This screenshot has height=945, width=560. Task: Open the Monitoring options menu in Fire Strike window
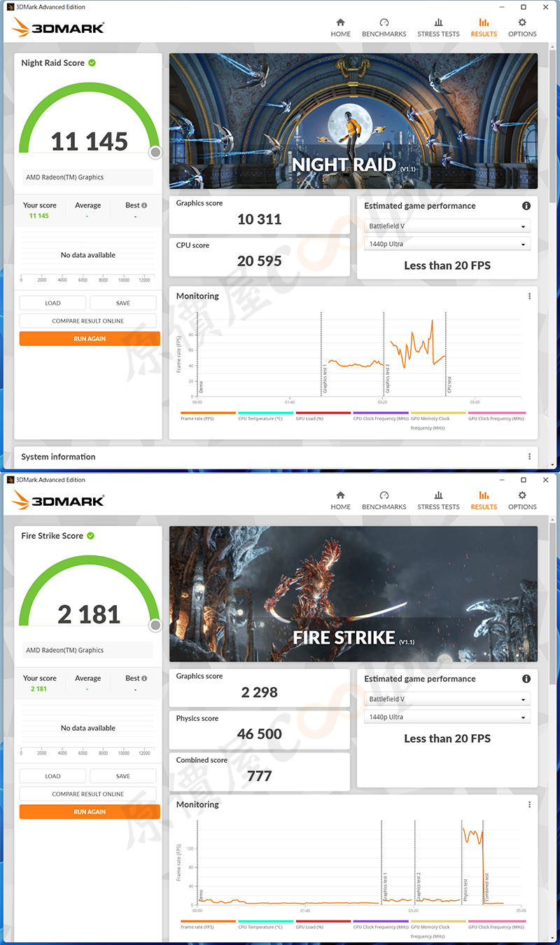point(529,805)
